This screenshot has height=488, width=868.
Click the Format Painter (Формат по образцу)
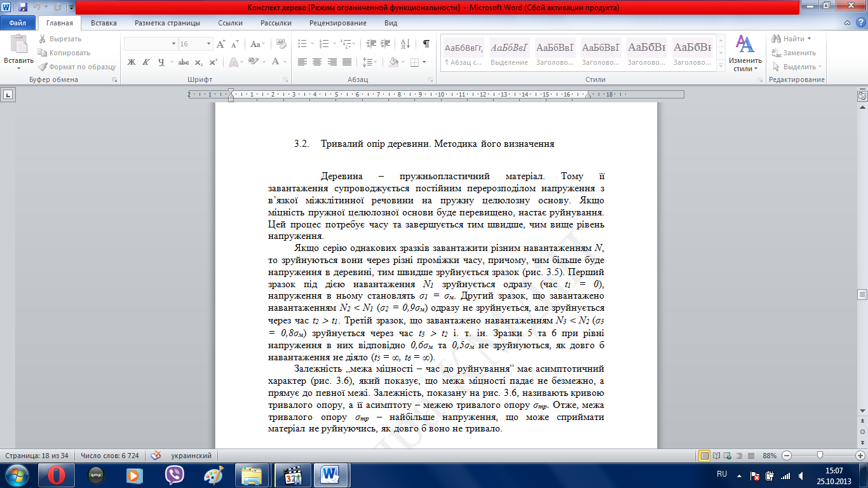tap(77, 67)
